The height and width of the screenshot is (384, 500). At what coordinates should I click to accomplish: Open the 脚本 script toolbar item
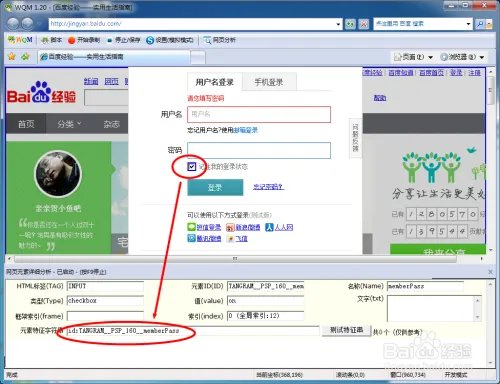52,40
